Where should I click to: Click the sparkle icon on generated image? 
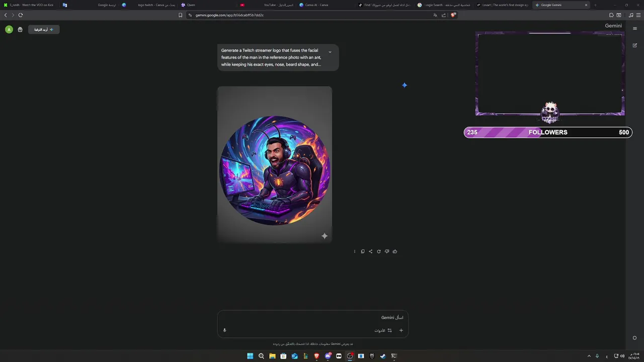(x=325, y=236)
